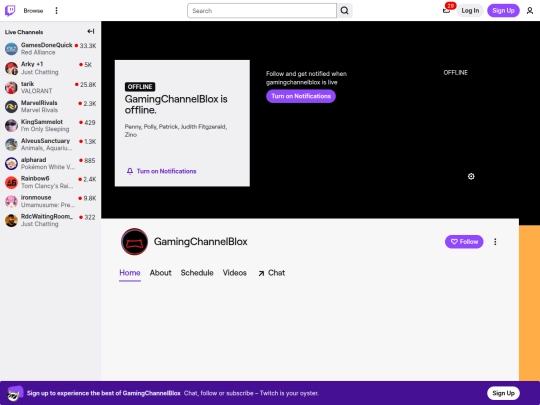This screenshot has width=540, height=405.
Task: Click the Twitch logo home icon
Action: click(x=10, y=11)
